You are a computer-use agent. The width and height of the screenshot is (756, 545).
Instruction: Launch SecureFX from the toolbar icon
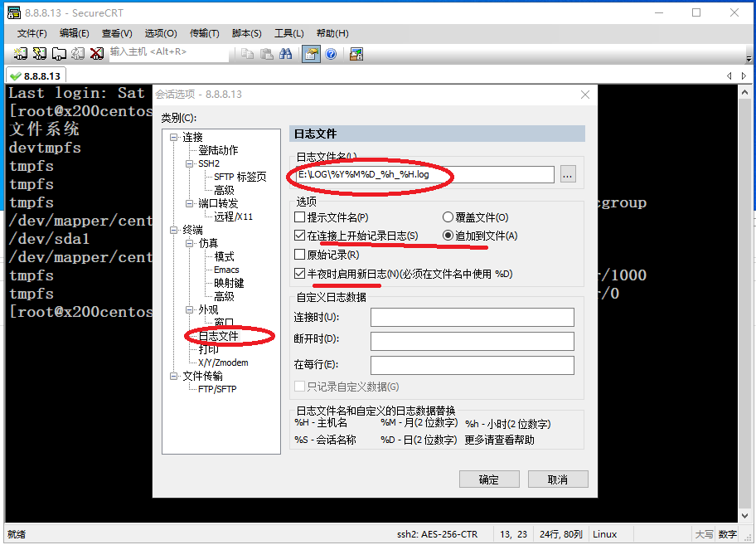(x=356, y=54)
